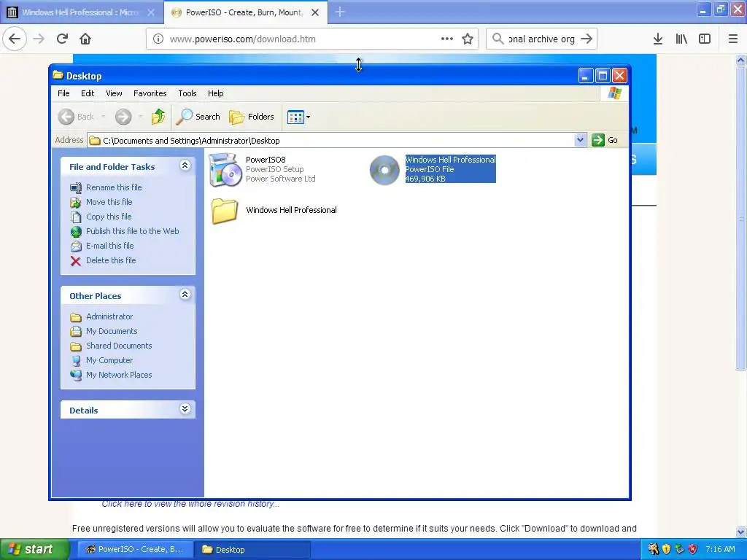The height and width of the screenshot is (560, 747).
Task: Click the Go button next to address
Action: 605,140
